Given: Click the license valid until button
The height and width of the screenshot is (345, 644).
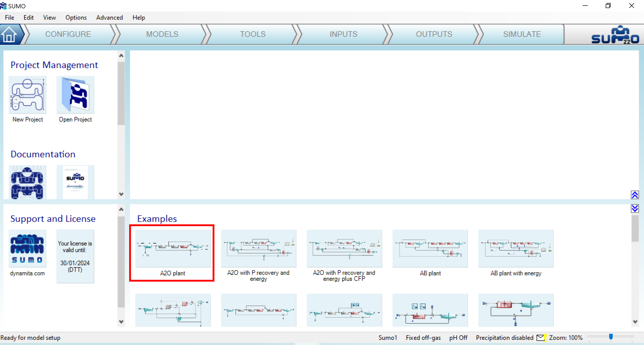Looking at the screenshot, I should pos(75,256).
